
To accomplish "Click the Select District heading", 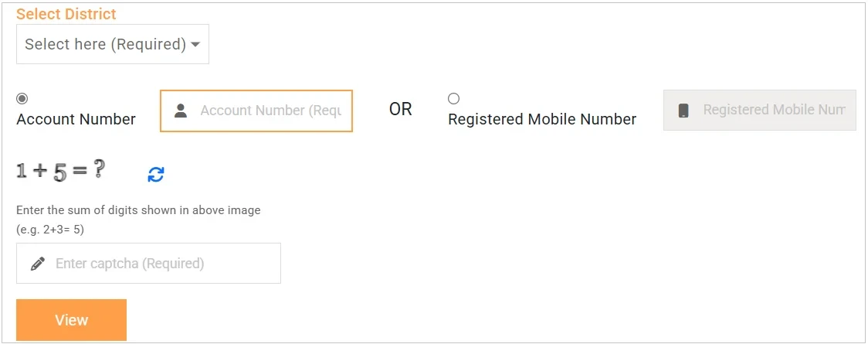I will 66,14.
